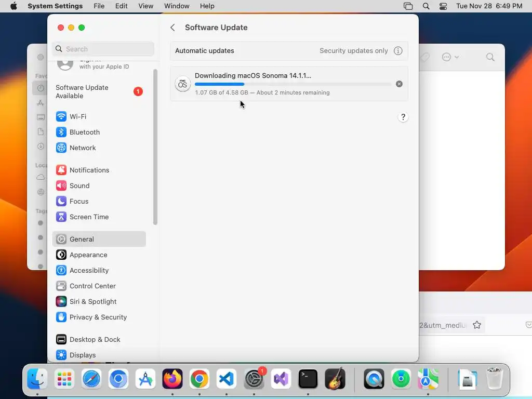Open Finder from the Dock

37,379
